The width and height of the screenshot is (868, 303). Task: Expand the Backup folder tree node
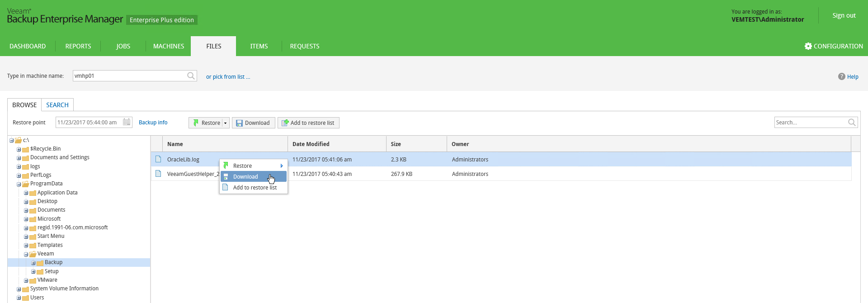click(x=33, y=263)
